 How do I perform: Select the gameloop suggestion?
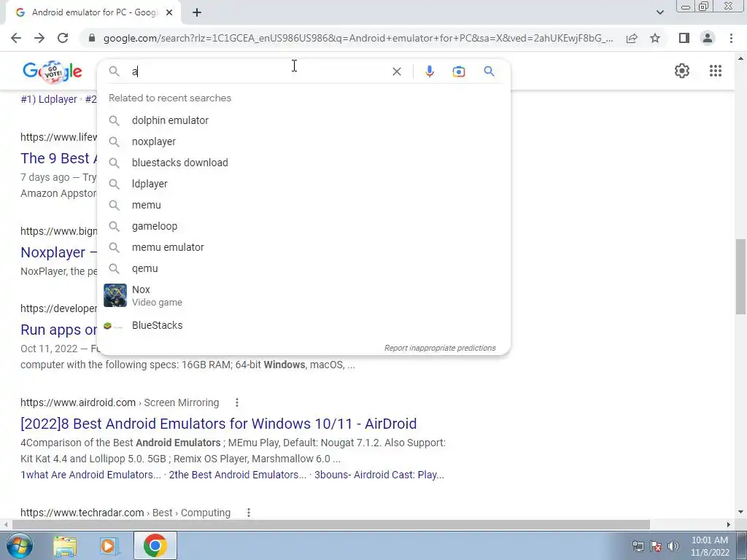pos(303,226)
